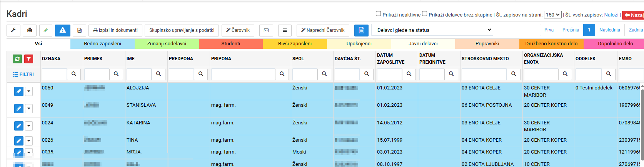Switch to the Redno zaposleni tab

point(102,44)
